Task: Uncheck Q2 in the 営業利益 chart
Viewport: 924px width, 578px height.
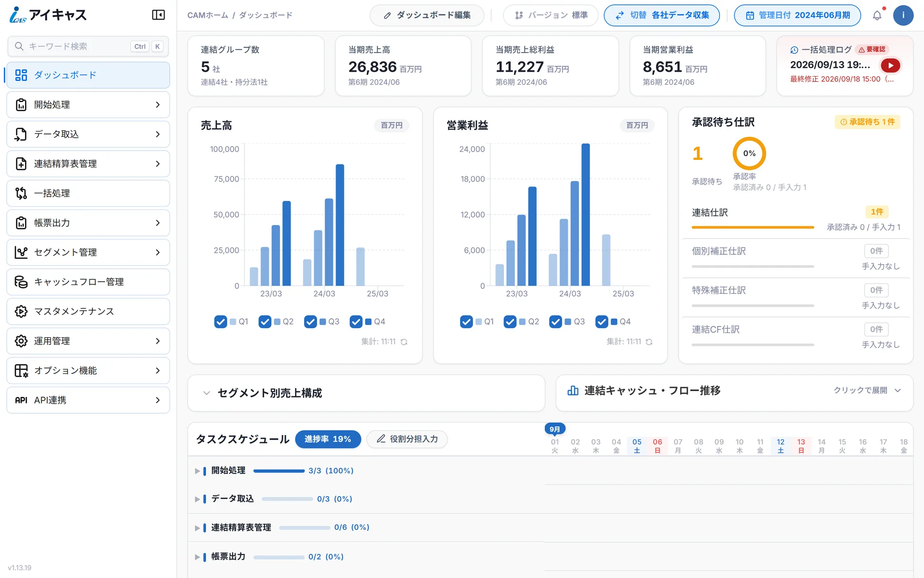Action: pos(510,322)
